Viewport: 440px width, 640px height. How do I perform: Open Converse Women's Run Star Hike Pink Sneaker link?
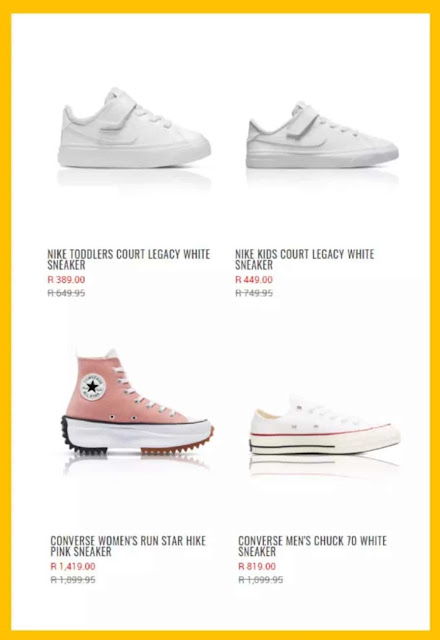coord(128,546)
